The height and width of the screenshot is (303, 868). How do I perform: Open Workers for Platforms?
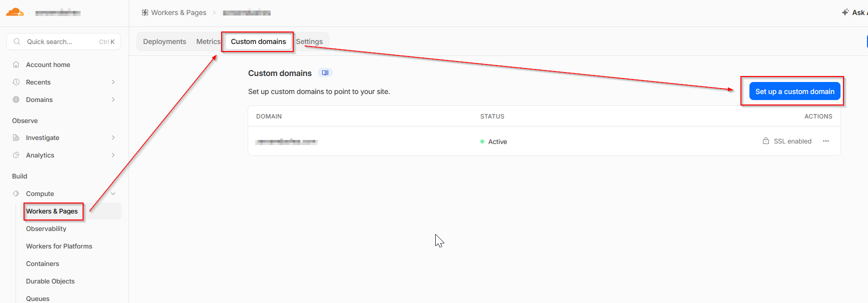[x=59, y=246]
